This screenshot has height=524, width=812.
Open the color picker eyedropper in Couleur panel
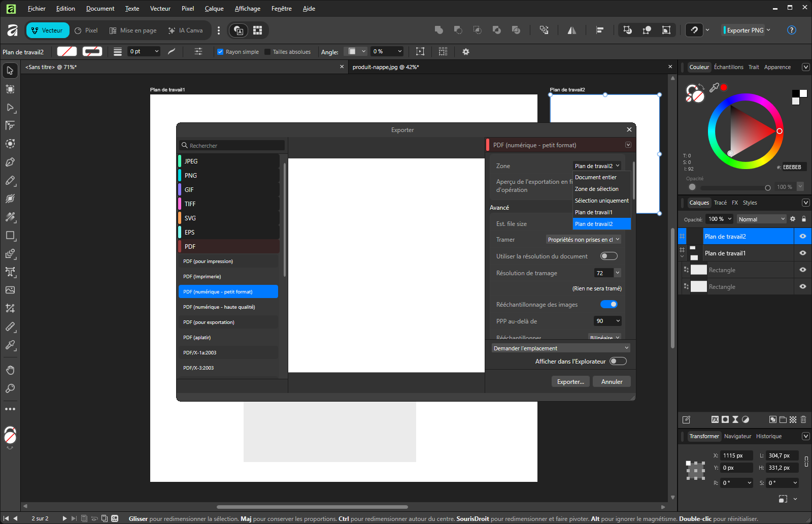[x=714, y=88]
